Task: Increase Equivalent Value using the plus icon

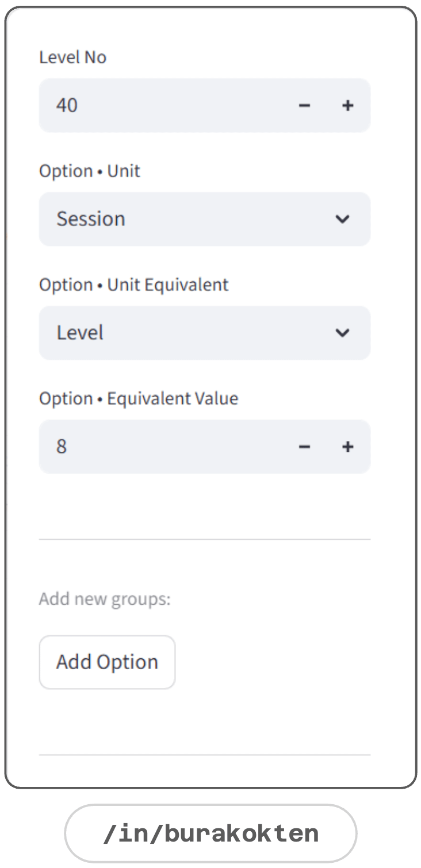Action: (347, 447)
